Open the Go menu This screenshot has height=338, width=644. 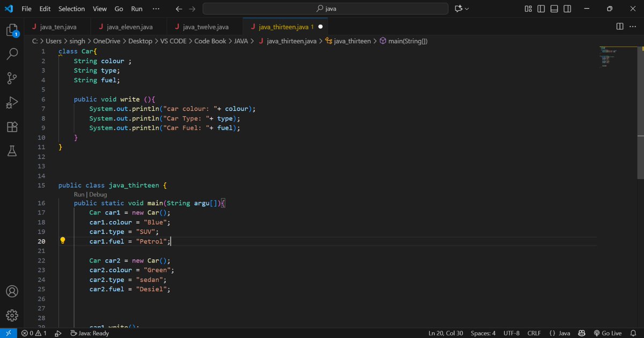tap(119, 9)
